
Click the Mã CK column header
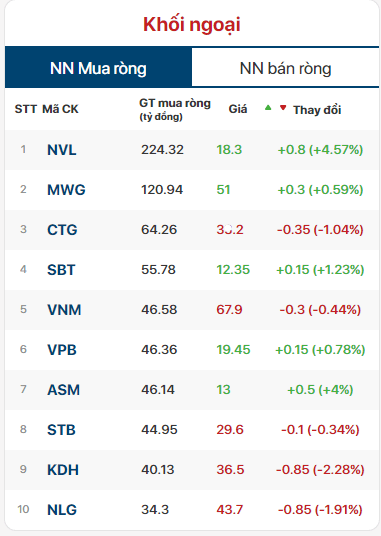(x=60, y=109)
